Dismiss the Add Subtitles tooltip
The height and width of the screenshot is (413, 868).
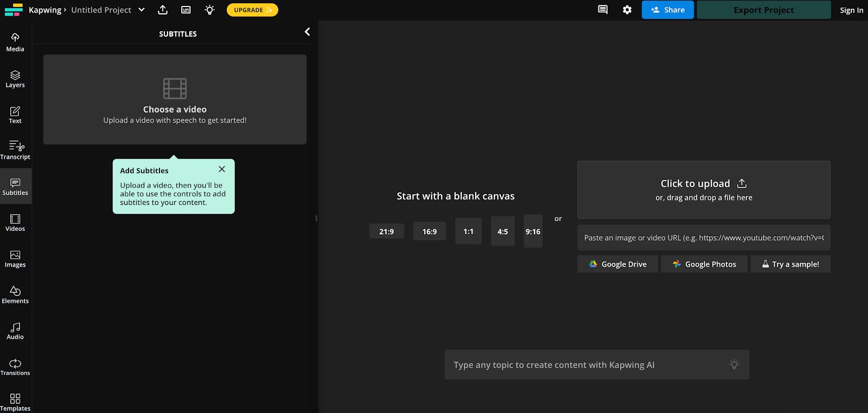pyautogui.click(x=222, y=169)
